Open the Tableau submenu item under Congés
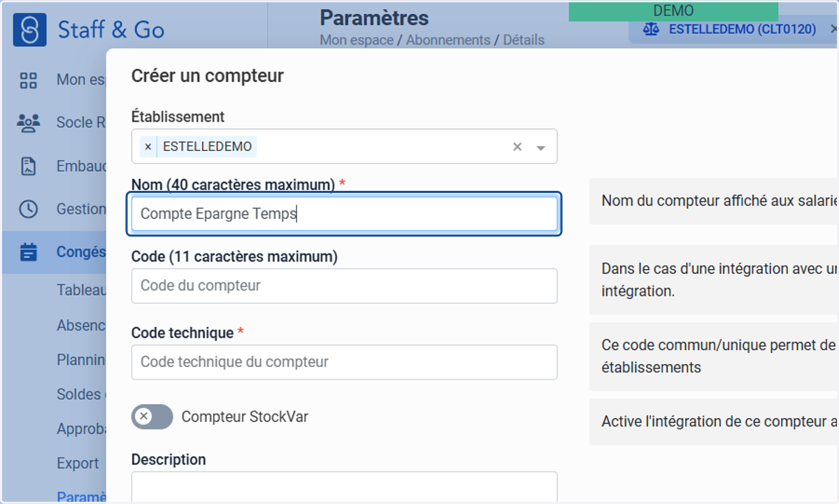The height and width of the screenshot is (504, 839). (81, 290)
